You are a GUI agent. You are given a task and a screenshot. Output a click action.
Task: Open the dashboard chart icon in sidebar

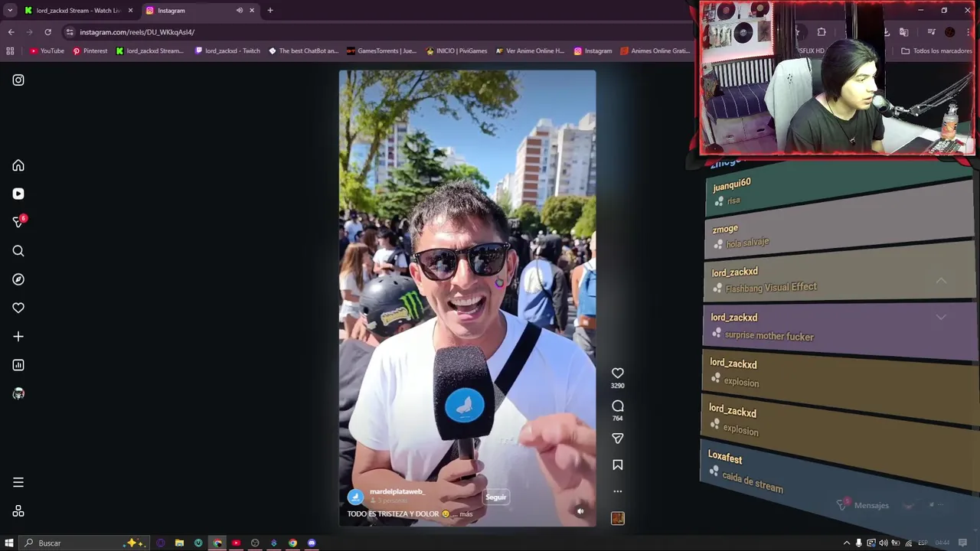pos(18,365)
